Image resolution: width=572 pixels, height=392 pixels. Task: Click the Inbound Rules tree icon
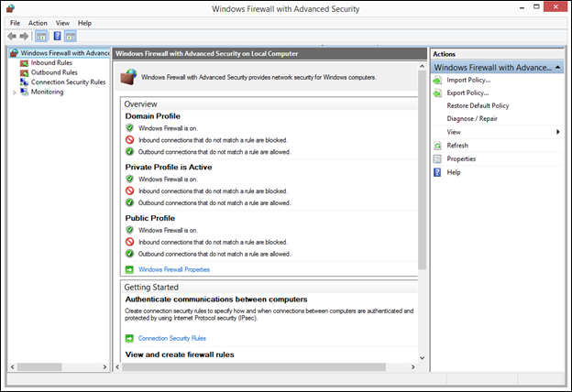24,63
